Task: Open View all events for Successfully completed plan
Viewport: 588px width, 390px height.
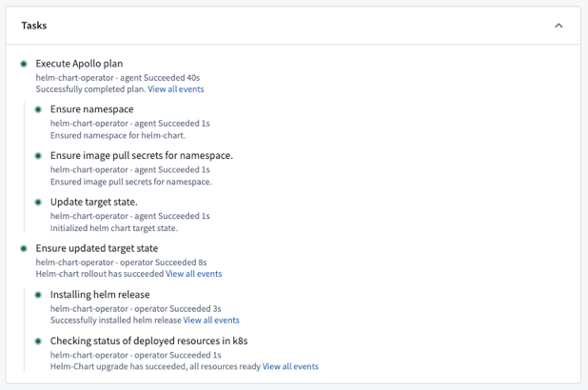Action: pos(175,89)
